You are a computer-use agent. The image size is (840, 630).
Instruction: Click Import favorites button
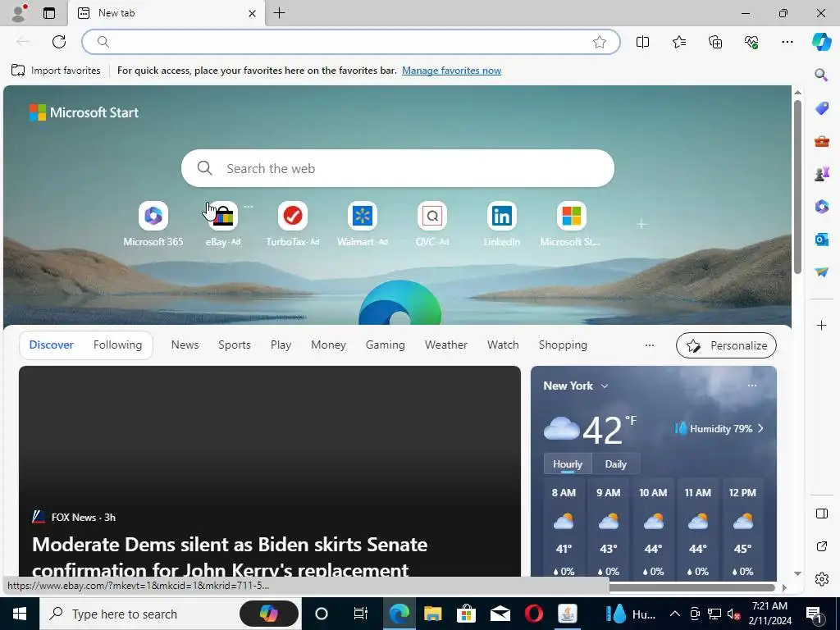click(x=56, y=71)
